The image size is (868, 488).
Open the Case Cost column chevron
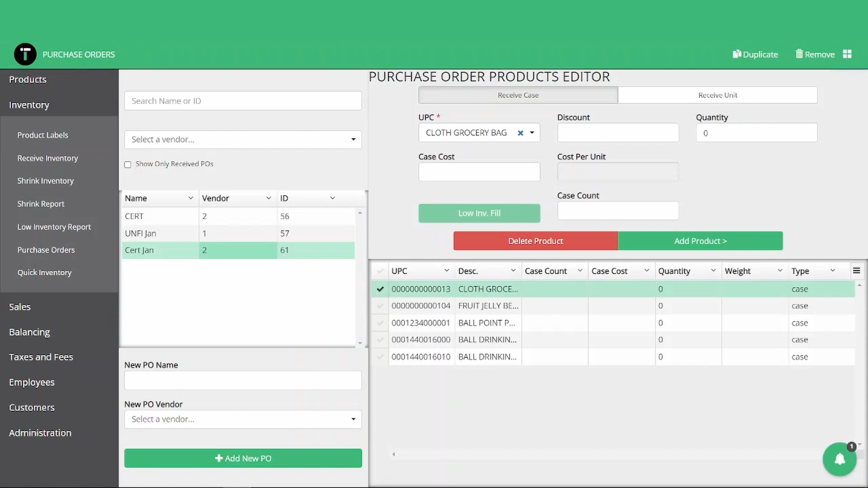[646, 271]
